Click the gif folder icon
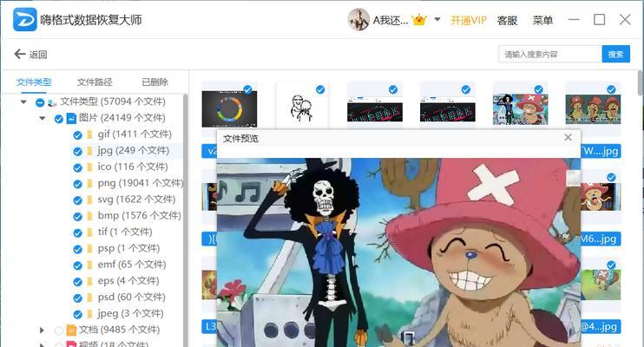The width and height of the screenshot is (644, 347). click(89, 134)
